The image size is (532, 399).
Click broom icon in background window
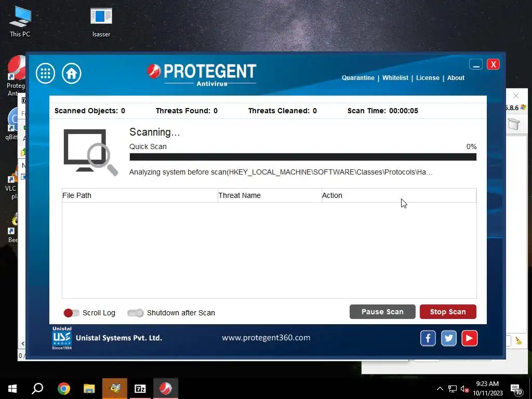click(518, 341)
